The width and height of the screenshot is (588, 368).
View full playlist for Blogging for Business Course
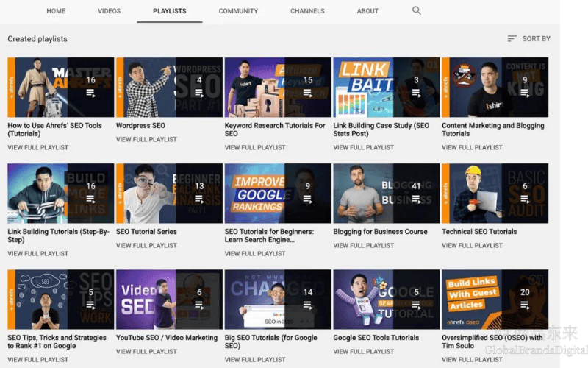pos(363,245)
